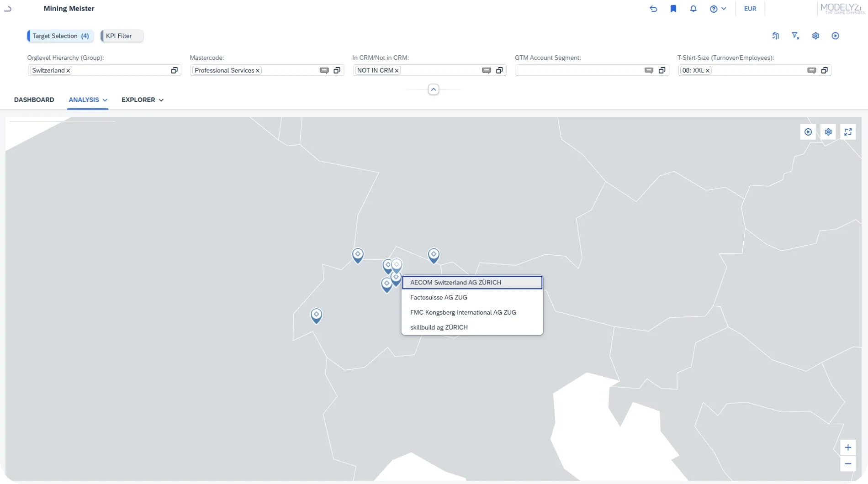The image size is (868, 484).
Task: Open filter bar settings gear
Action: point(815,36)
